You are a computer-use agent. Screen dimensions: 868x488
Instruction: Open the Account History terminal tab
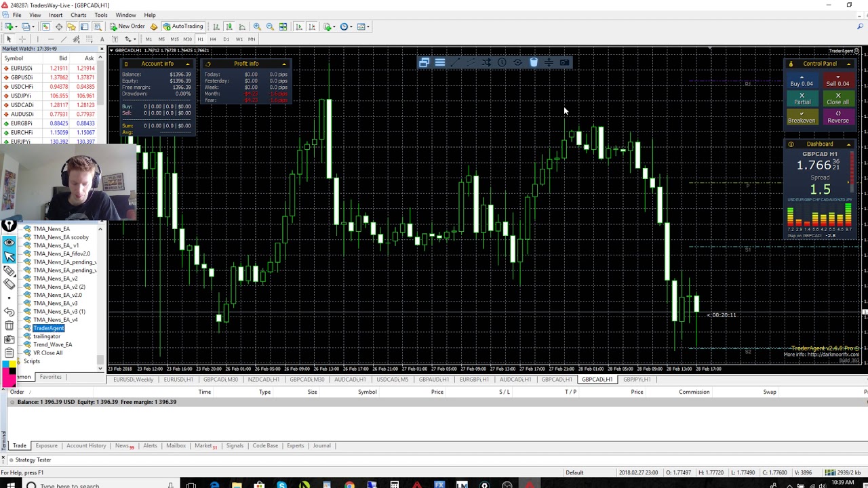85,446
